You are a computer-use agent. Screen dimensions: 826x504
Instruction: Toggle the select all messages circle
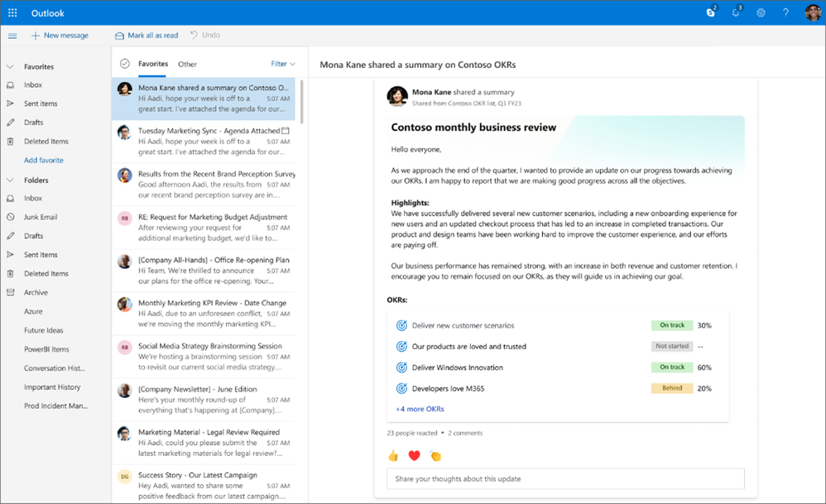pos(125,64)
